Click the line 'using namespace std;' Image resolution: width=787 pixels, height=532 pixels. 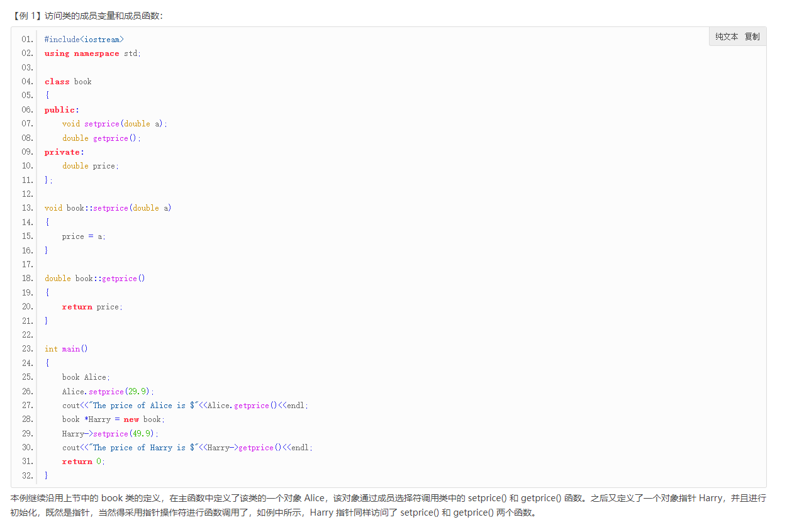coord(93,53)
